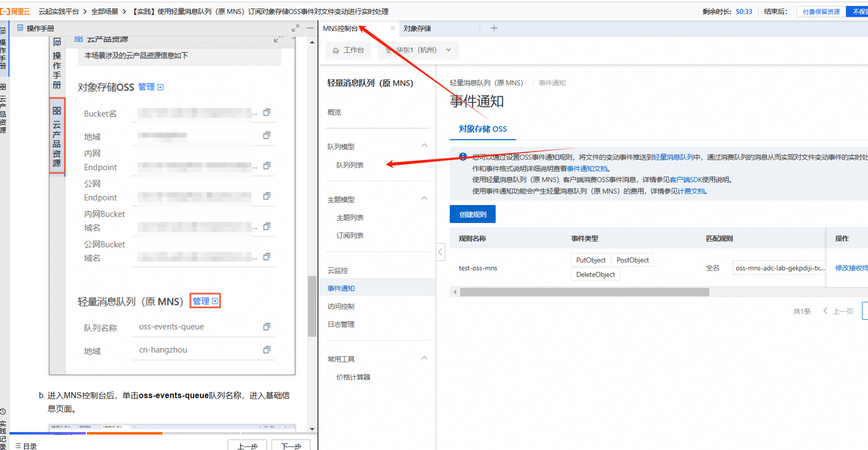Click the Aliyun logo in the header

point(15,11)
